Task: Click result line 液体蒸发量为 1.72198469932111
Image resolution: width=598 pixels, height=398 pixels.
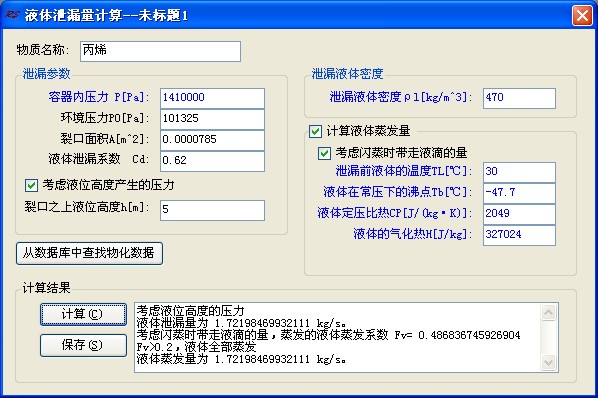Action: click(x=241, y=359)
